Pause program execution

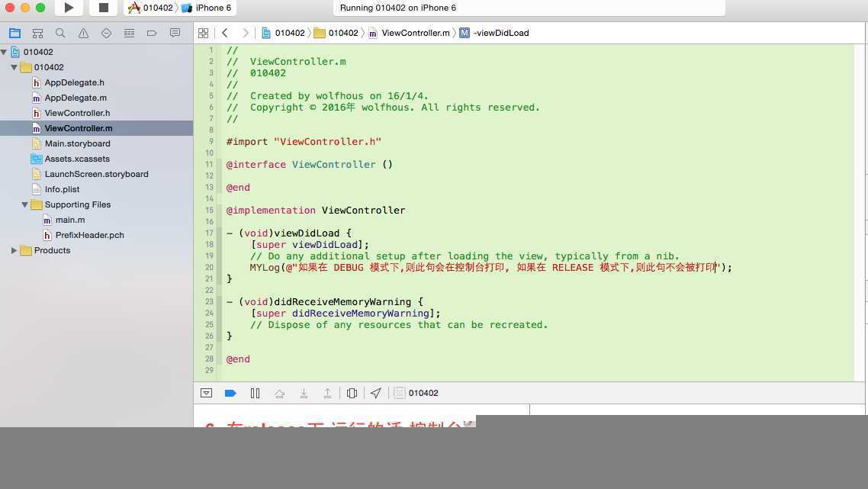click(256, 393)
